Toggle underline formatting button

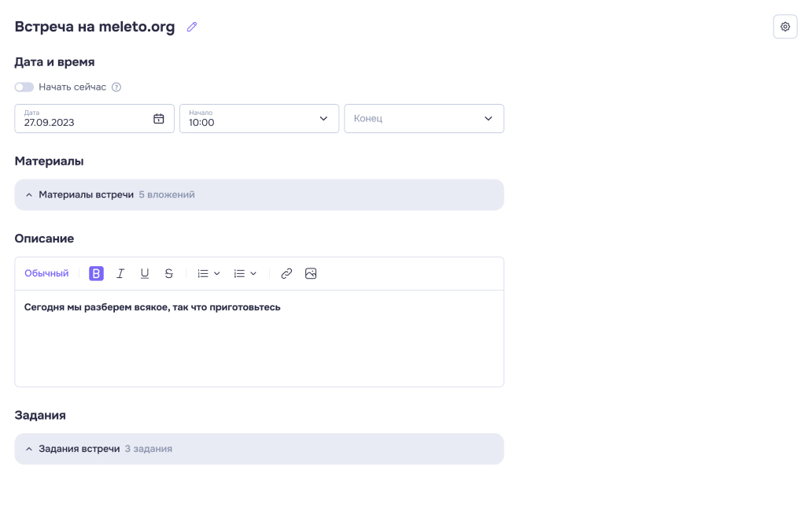(145, 273)
